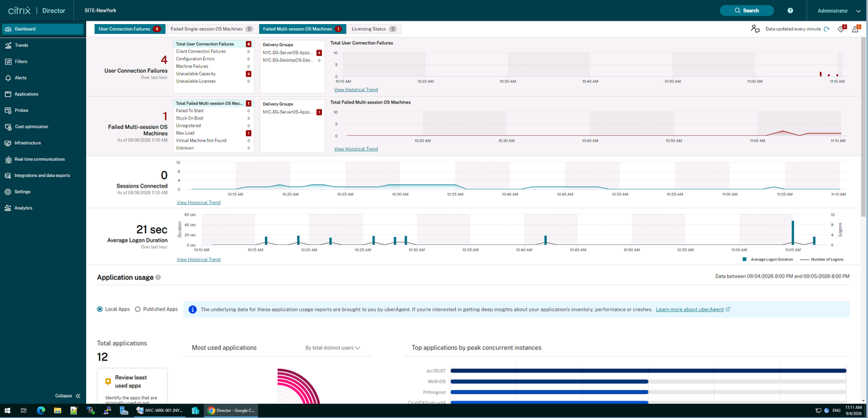Switch to the Licensing Status tab

(x=374, y=29)
